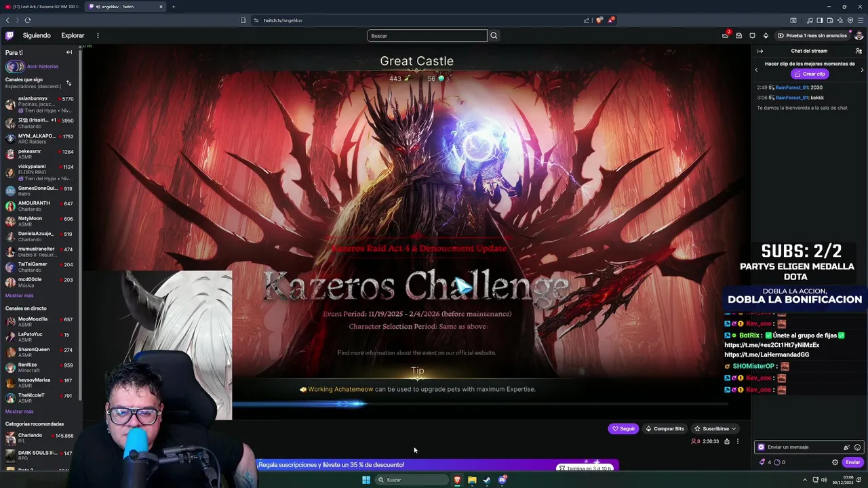Go back in browser history
This screenshot has width=868, height=488.
point(7,20)
